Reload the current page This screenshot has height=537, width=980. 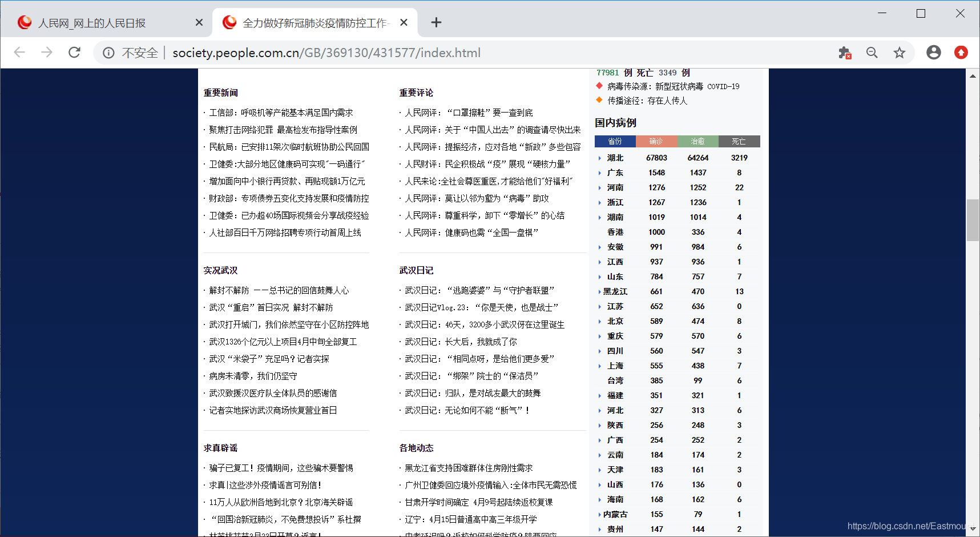pyautogui.click(x=74, y=53)
